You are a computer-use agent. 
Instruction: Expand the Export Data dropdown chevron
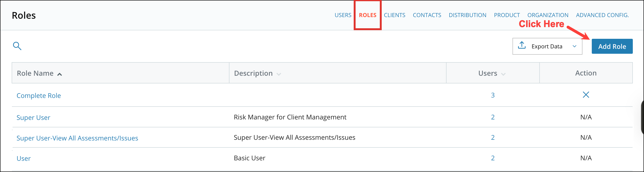pyautogui.click(x=575, y=46)
